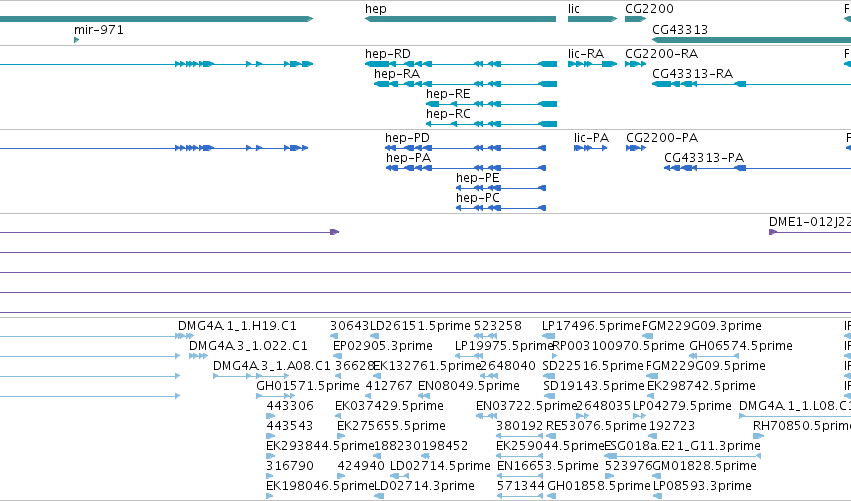Select the FGM229G09.3prime EST
Image resolution: width=851 pixels, height=501 pixels.
click(647, 336)
